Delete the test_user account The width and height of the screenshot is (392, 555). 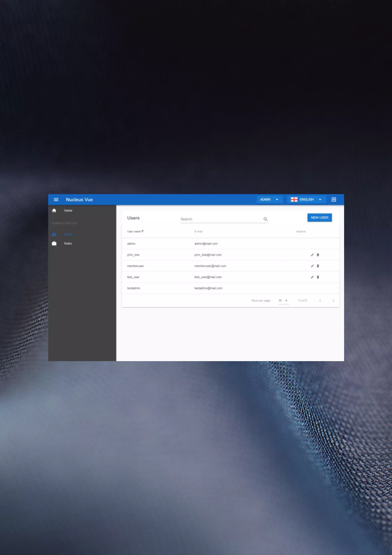pos(318,277)
